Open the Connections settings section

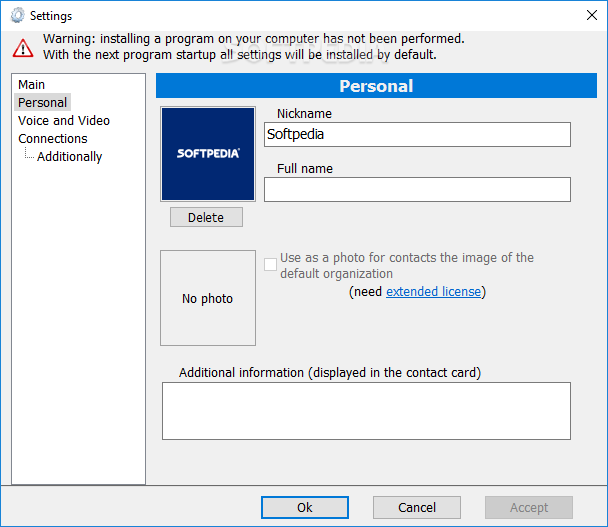[x=53, y=138]
